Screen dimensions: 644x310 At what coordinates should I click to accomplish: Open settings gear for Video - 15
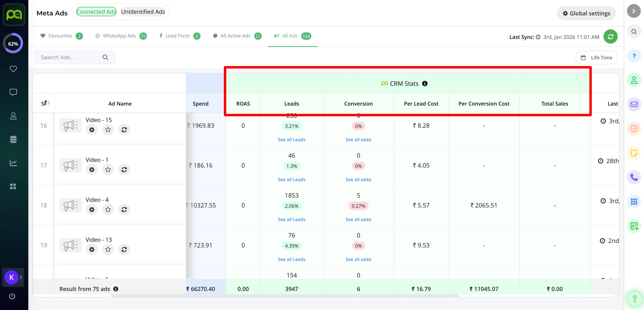pos(92,130)
